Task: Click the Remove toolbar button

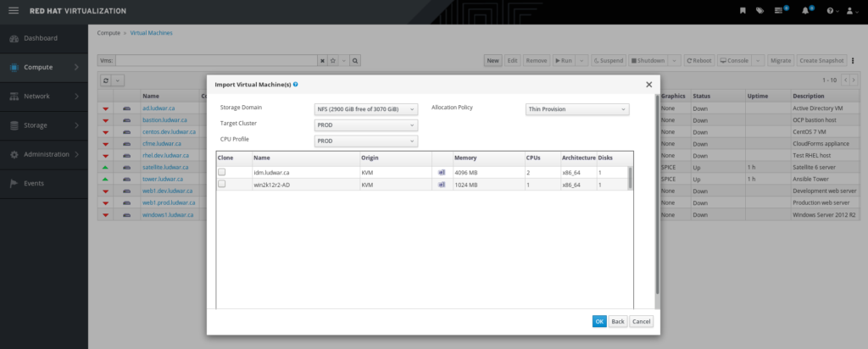Action: coord(536,61)
